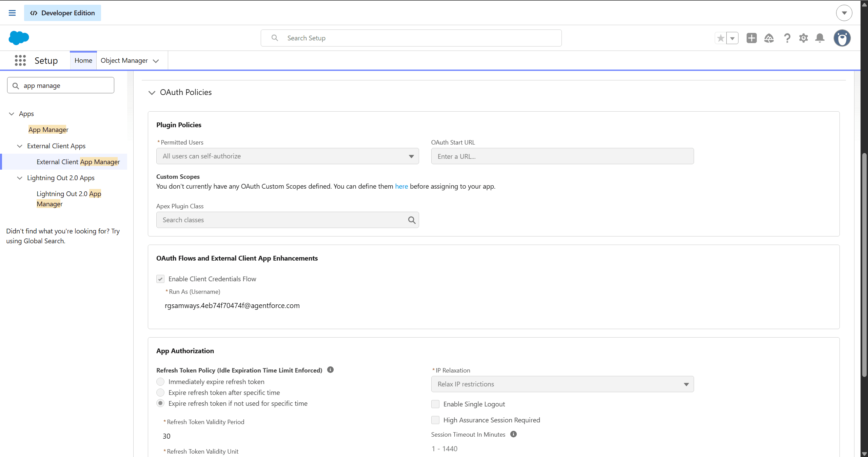Collapse External Client Apps node
Image resolution: width=868 pixels, height=457 pixels.
20,146
